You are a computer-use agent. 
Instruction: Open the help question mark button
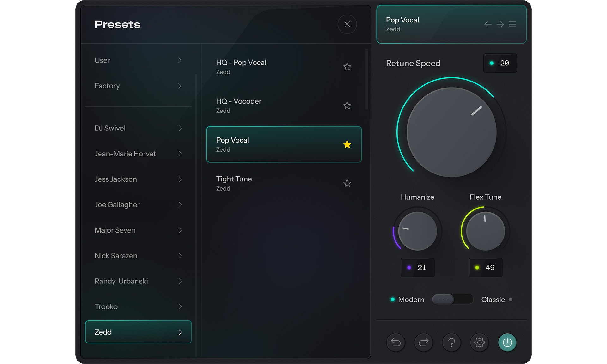[451, 342]
